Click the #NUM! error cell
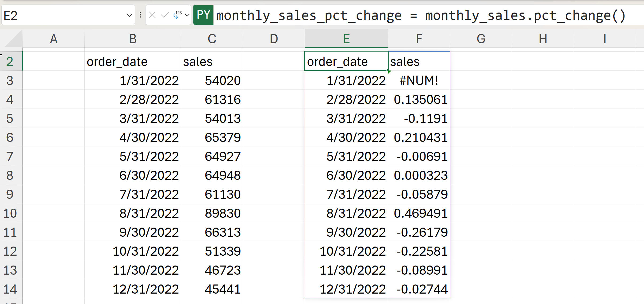644x304 pixels. [x=419, y=80]
